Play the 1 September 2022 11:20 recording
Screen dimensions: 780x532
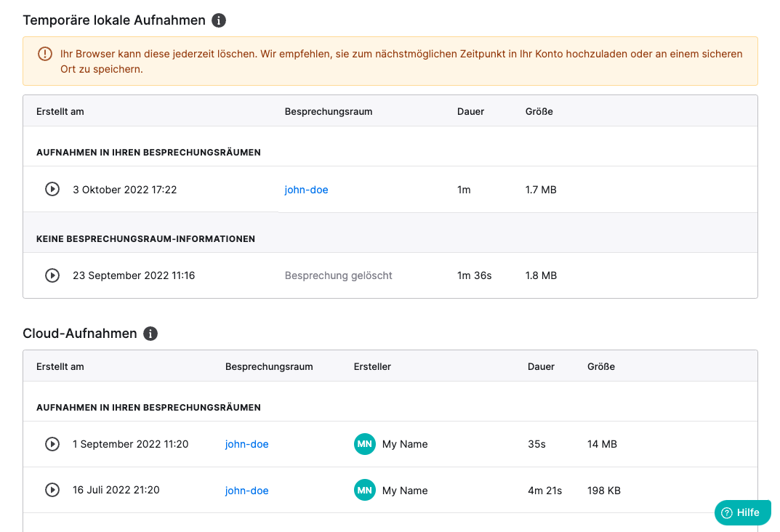click(52, 444)
